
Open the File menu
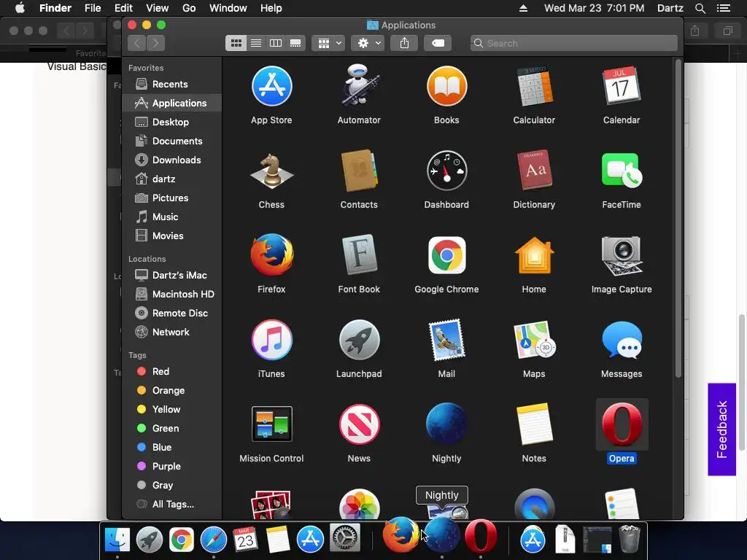coord(93,8)
